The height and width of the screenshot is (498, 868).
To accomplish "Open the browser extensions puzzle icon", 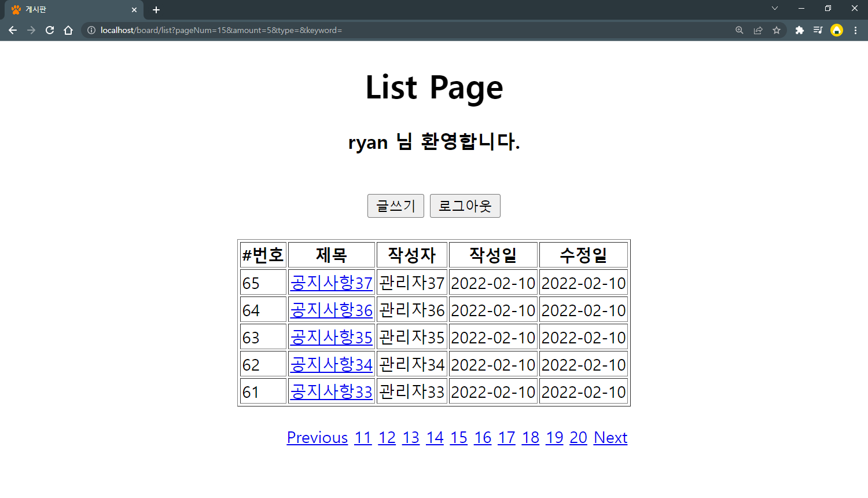I will click(800, 30).
